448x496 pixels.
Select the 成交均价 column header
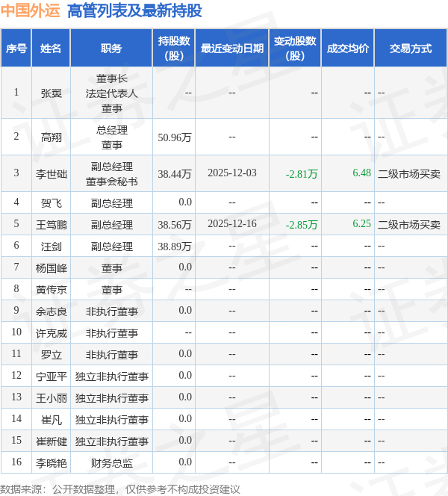point(348,49)
